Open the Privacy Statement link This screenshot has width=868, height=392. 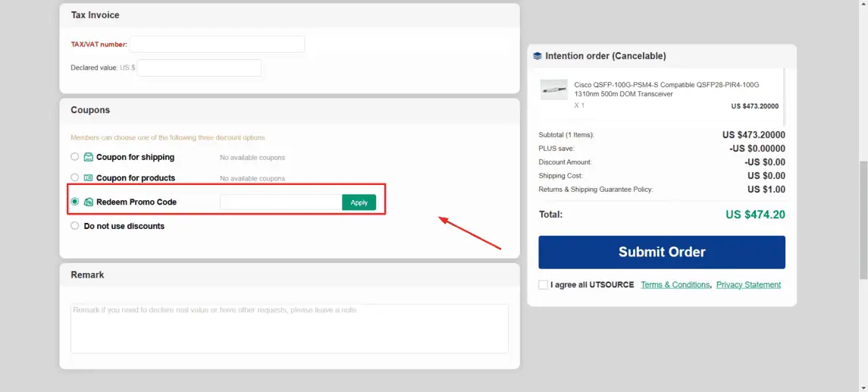point(748,285)
